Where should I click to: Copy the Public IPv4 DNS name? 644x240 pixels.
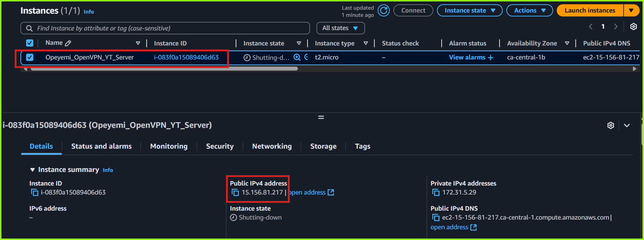[x=436, y=218]
